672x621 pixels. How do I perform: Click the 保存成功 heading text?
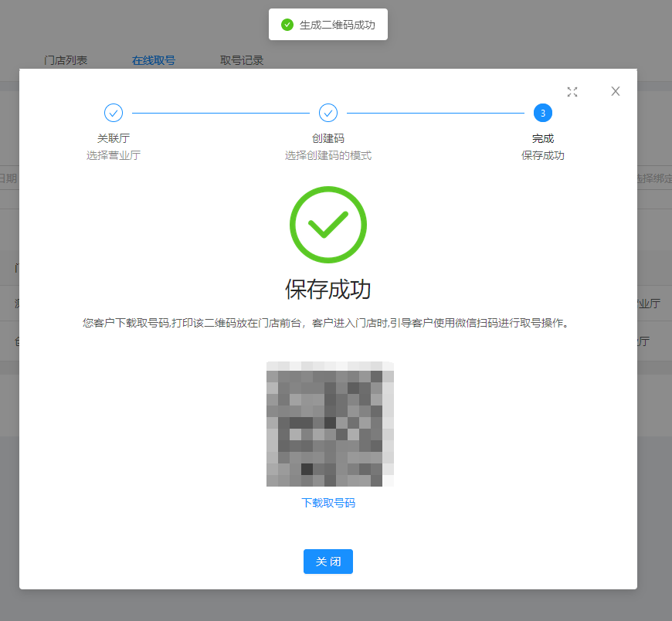pyautogui.click(x=328, y=290)
